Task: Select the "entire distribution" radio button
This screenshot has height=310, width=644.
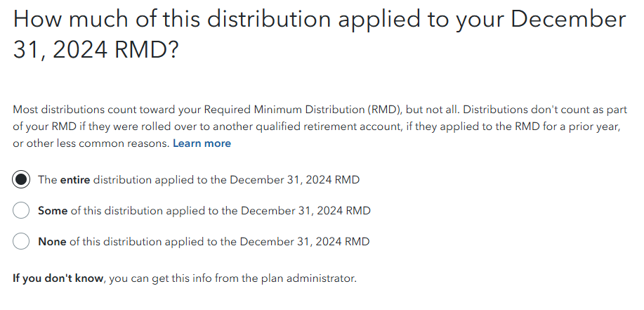Action: point(22,179)
